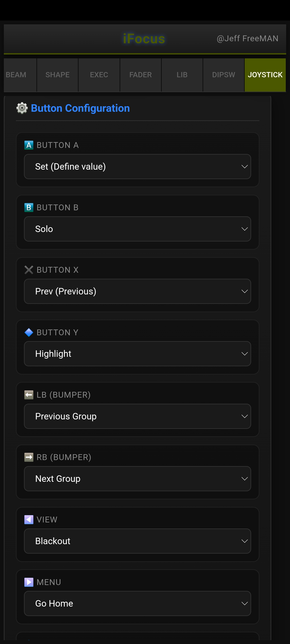Switch to the FADER tab

coord(140,75)
